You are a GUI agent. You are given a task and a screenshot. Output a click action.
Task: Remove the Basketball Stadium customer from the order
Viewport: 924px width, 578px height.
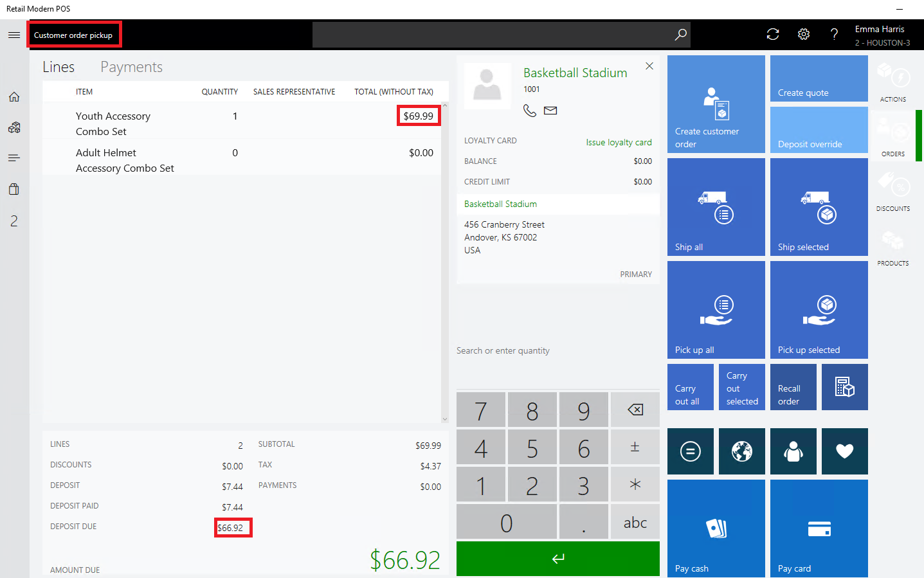(x=649, y=66)
